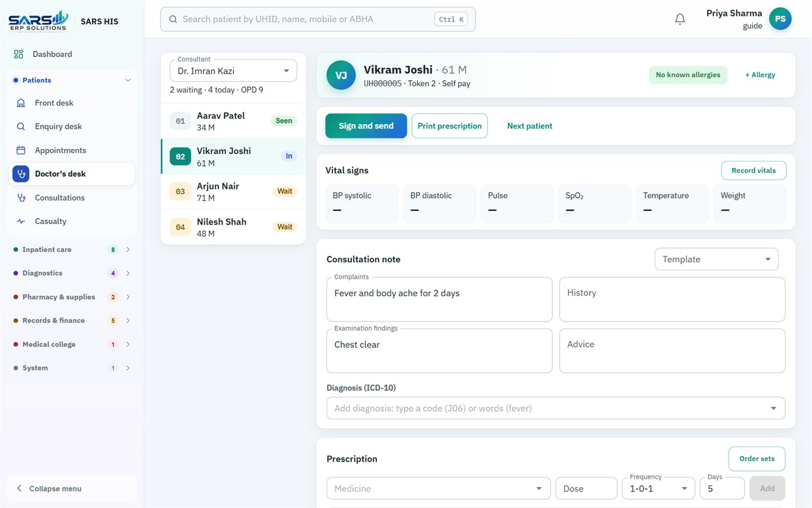Collapse the Patients section chevron
The height and width of the screenshot is (508, 812).
(x=128, y=80)
